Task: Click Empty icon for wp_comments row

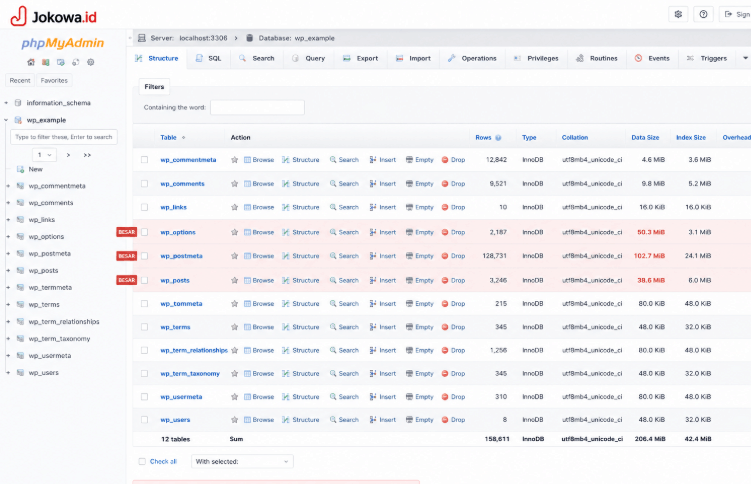Action: click(409, 184)
